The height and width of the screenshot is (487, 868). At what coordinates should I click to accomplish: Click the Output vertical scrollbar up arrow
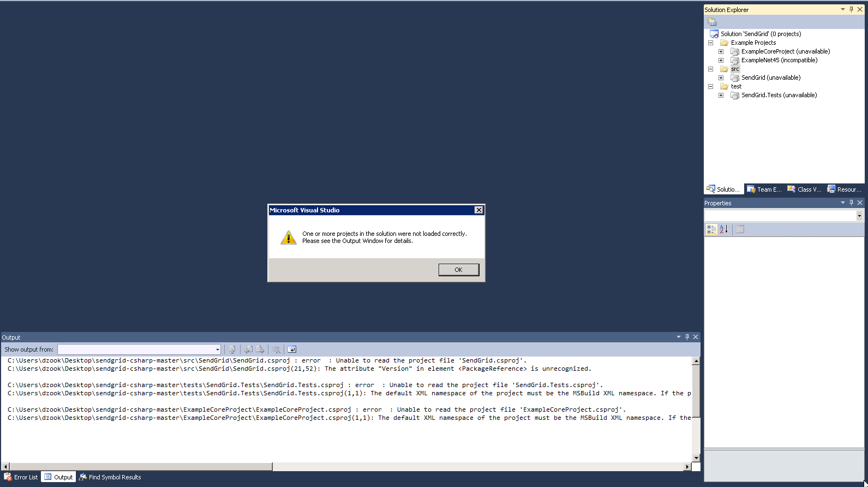696,361
